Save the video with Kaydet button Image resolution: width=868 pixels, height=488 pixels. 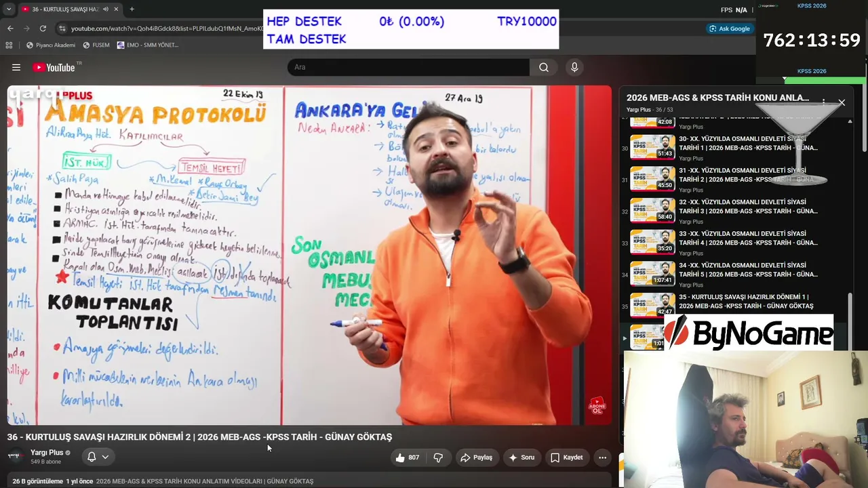[566, 457]
